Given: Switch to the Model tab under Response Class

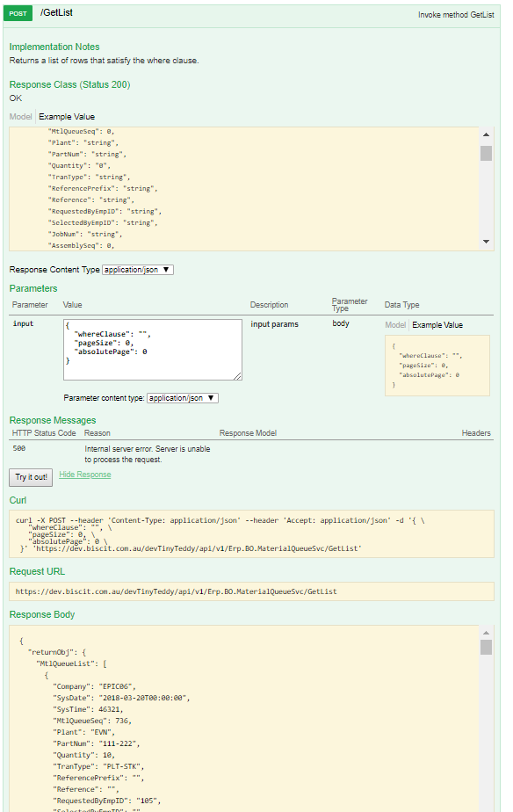Looking at the screenshot, I should (20, 117).
